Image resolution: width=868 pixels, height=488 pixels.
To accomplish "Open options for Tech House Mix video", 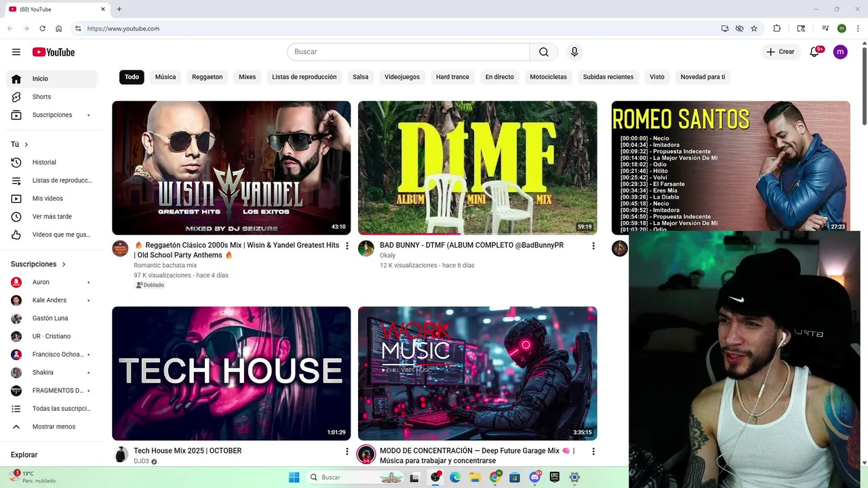I will (347, 451).
